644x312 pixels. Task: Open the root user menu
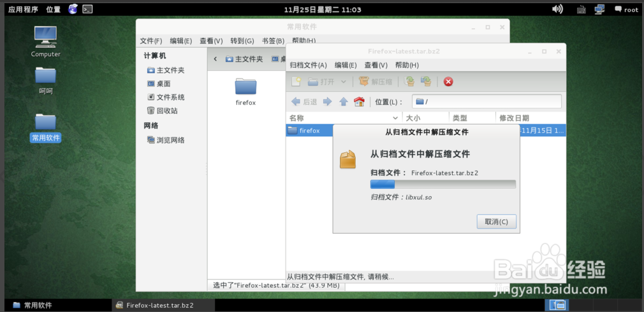pyautogui.click(x=626, y=10)
